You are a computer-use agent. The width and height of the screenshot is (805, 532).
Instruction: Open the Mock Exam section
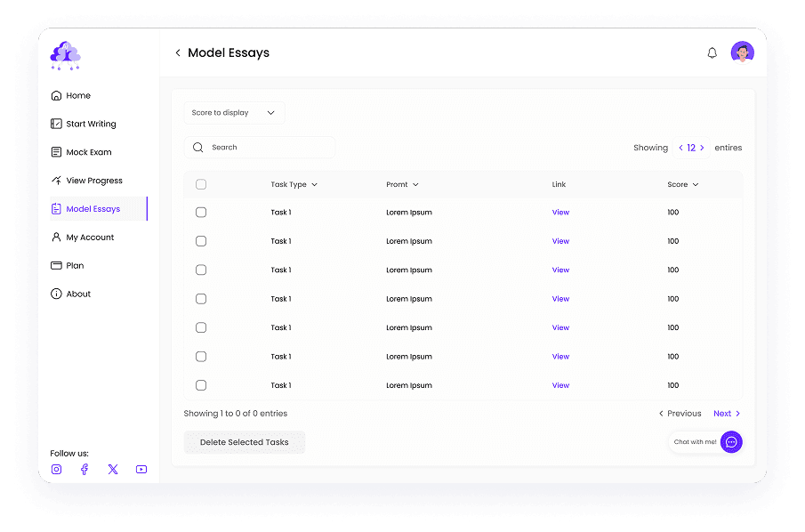pyautogui.click(x=80, y=152)
